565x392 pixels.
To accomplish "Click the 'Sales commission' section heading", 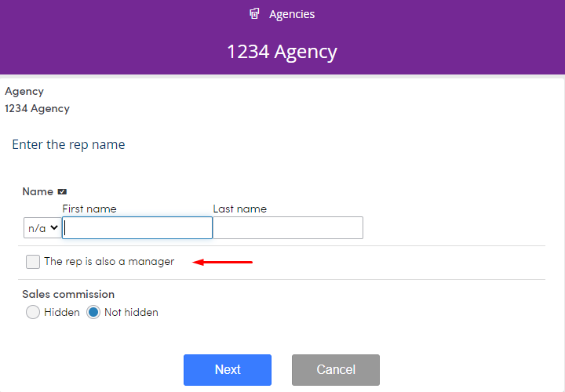I will [x=68, y=294].
